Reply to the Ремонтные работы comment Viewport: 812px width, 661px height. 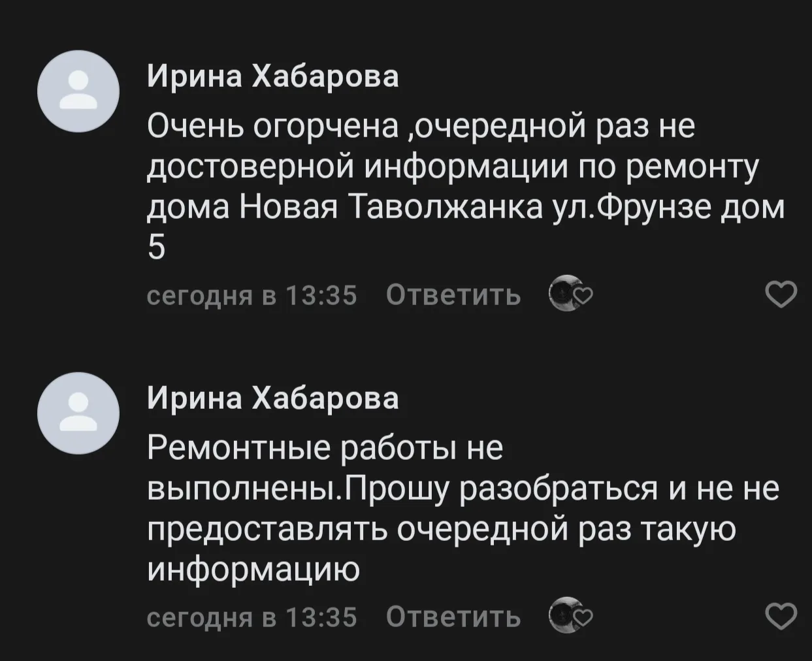[x=453, y=617]
